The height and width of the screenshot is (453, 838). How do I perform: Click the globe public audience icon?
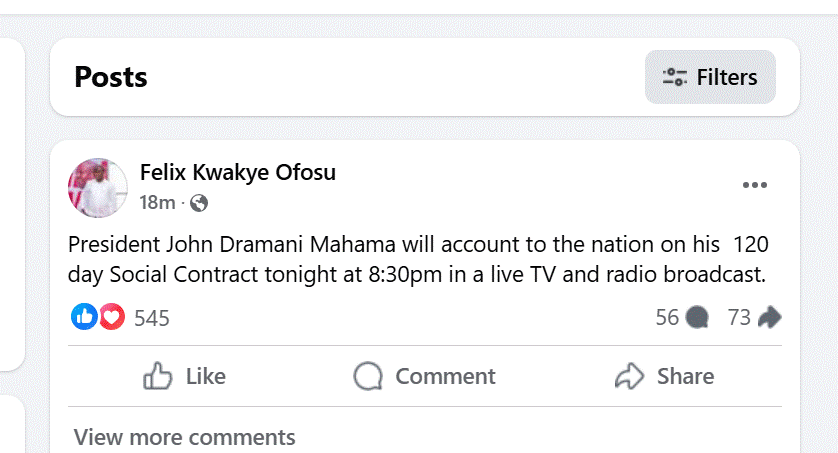[199, 203]
